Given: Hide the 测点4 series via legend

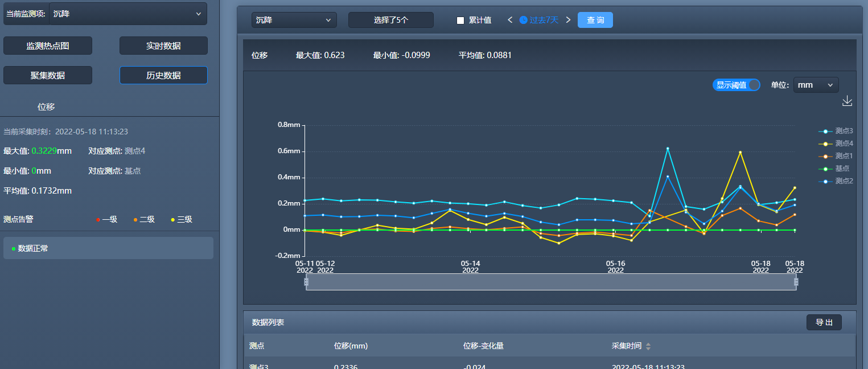Looking at the screenshot, I should coord(836,143).
